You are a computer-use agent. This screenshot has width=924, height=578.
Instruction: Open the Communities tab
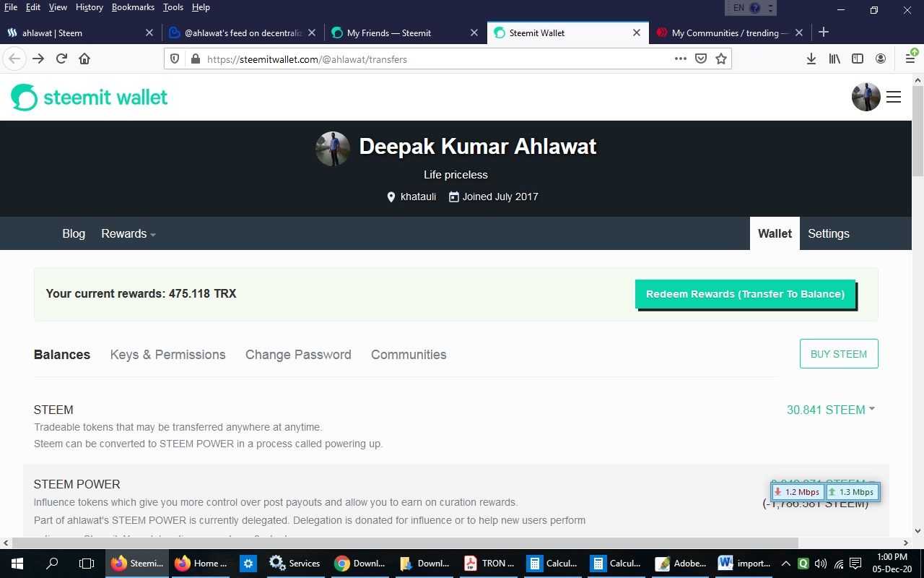[x=409, y=355]
